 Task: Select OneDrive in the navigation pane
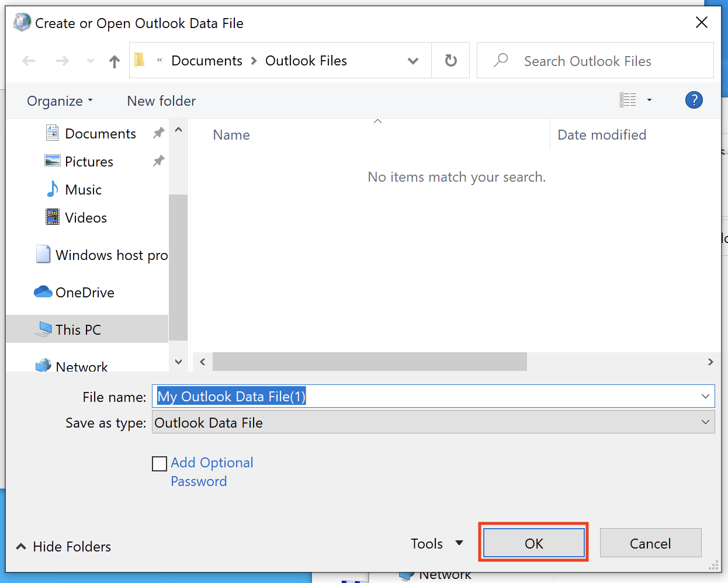coord(85,293)
